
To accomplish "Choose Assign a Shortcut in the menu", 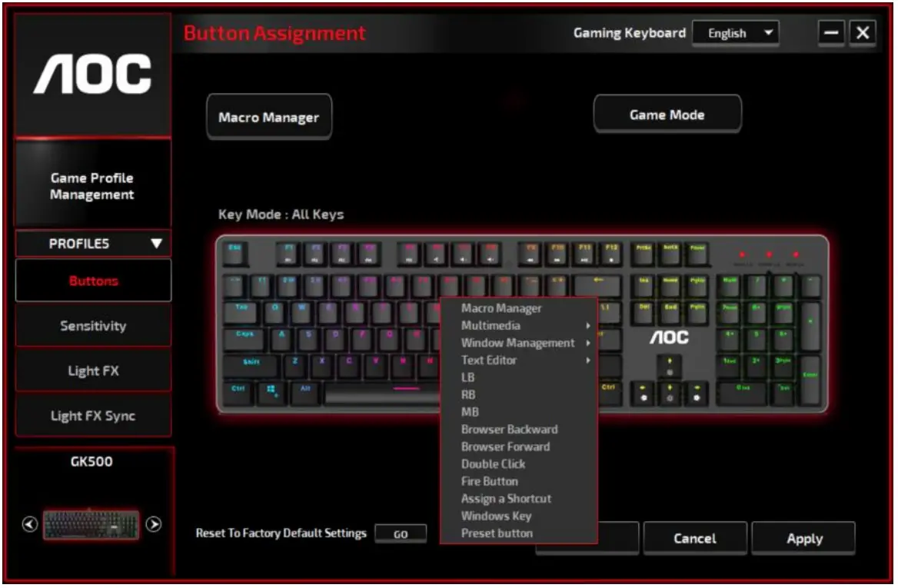I will coord(506,498).
